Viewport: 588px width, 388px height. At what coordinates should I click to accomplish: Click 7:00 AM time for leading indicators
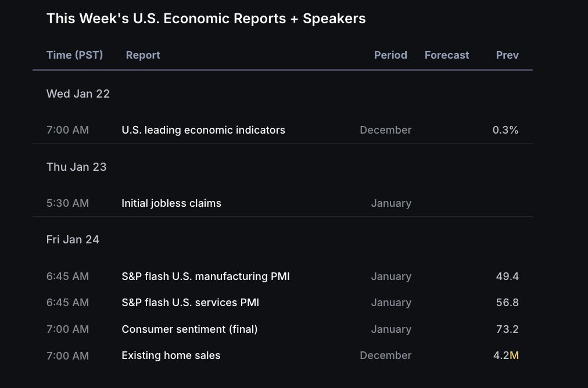pyautogui.click(x=67, y=130)
